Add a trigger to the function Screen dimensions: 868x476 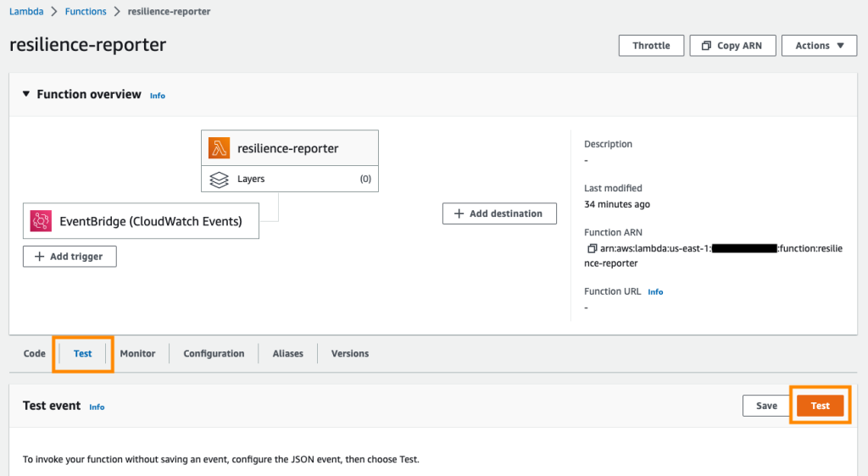[x=70, y=256]
